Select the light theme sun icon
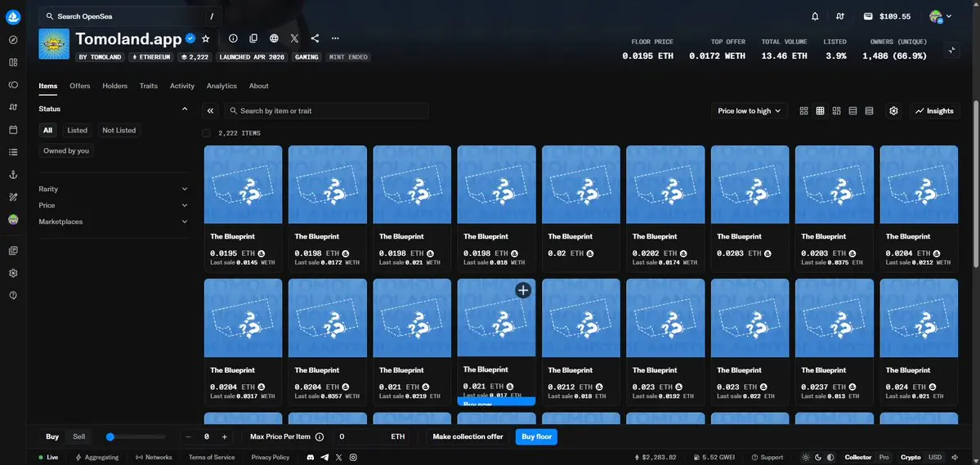980x465 pixels. (x=807, y=458)
